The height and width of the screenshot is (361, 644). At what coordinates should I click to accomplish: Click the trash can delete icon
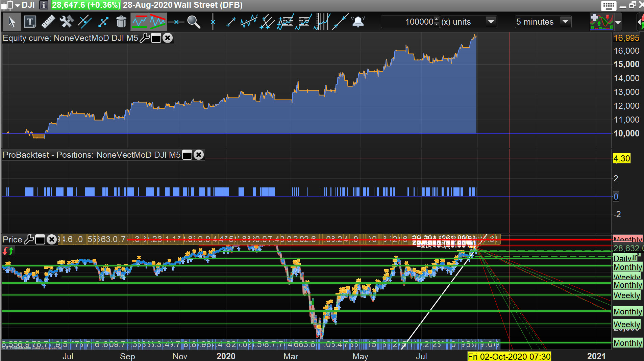coord(121,22)
